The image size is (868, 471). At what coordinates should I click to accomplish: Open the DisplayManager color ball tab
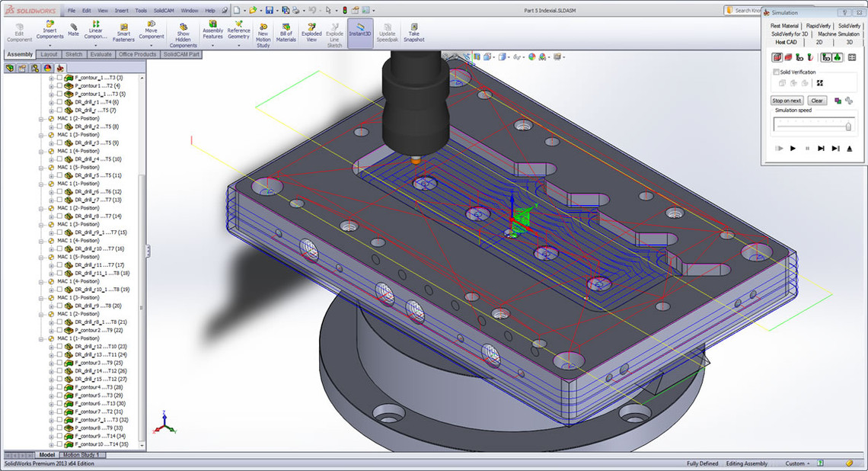48,68
